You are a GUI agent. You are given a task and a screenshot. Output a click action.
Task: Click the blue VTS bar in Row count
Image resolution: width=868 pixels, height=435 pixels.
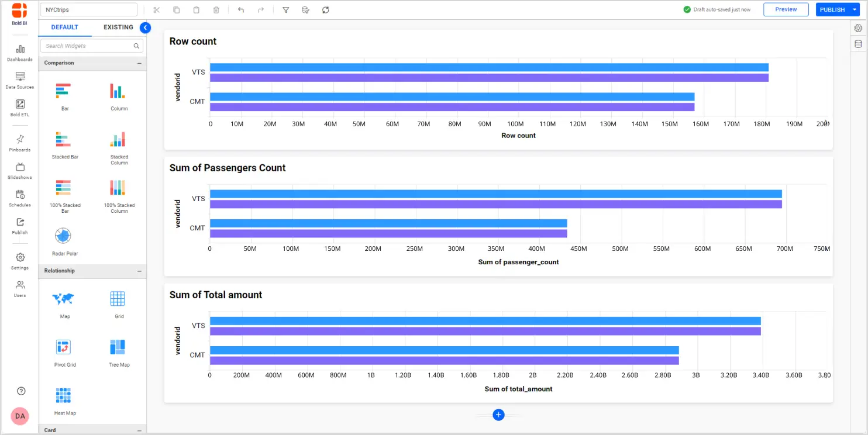click(488, 67)
